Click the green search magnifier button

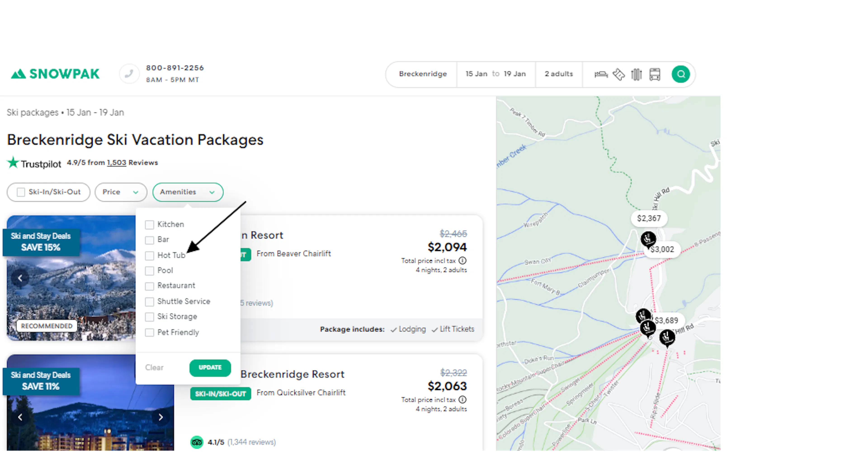click(x=680, y=74)
